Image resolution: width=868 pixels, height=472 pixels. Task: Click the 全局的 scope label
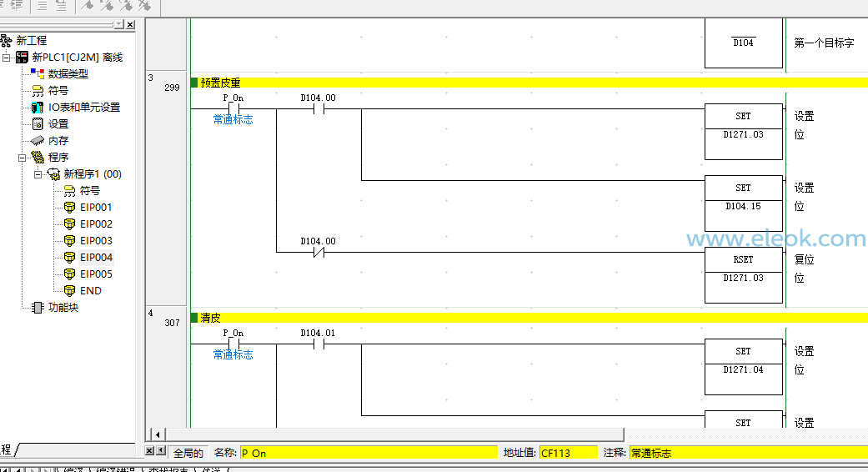click(188, 453)
